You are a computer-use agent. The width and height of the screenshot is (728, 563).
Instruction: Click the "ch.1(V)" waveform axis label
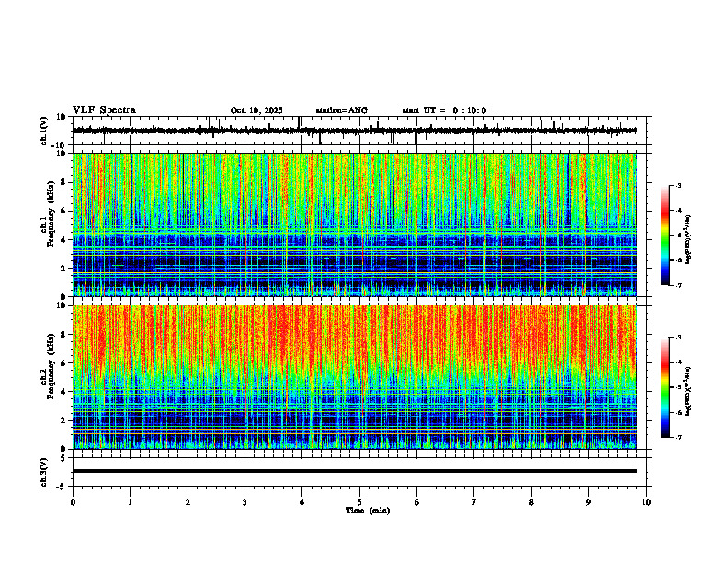(x=44, y=131)
